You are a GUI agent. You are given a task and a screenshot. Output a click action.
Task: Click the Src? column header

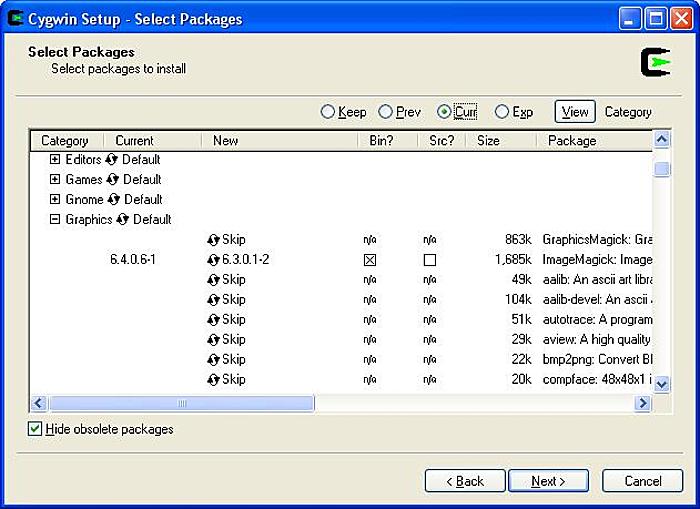click(442, 141)
